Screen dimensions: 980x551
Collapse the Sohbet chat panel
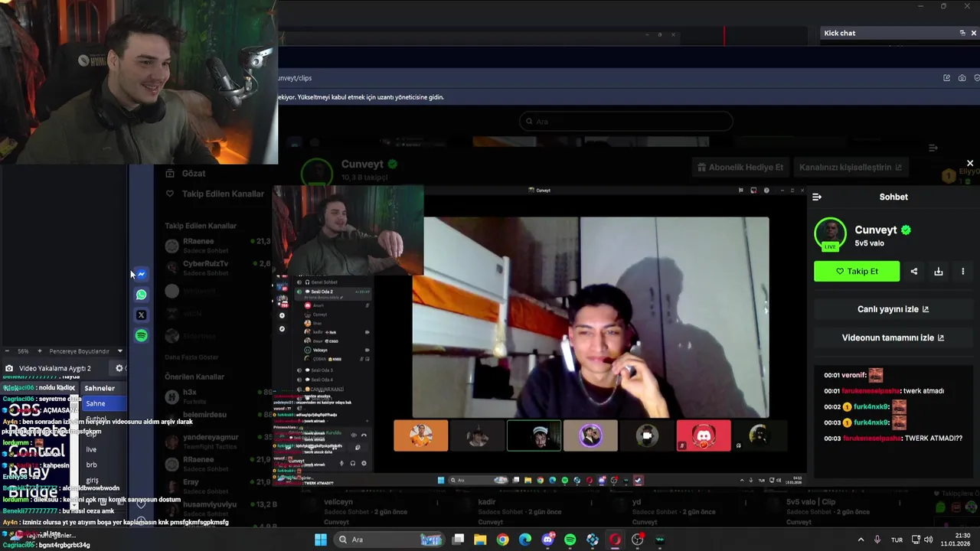click(x=817, y=197)
